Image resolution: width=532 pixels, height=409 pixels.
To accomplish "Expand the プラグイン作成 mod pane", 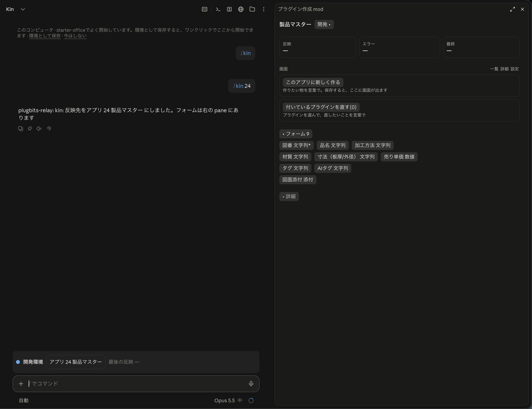I will tap(512, 9).
